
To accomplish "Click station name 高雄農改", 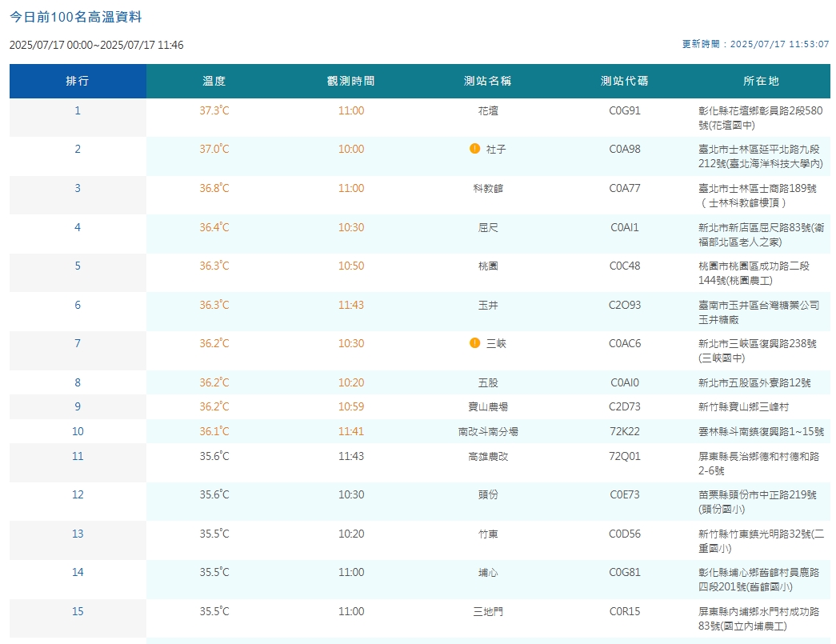I will [x=488, y=456].
